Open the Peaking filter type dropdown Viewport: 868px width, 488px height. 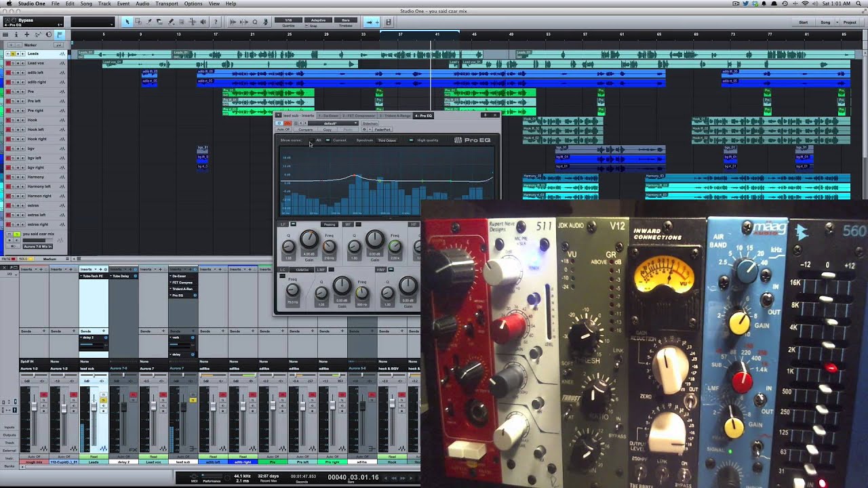pos(330,224)
